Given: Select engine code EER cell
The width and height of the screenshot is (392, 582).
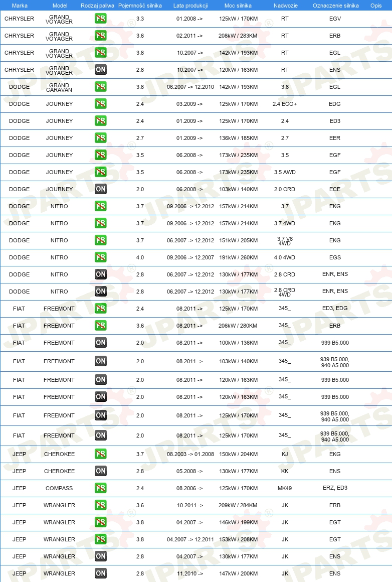Looking at the screenshot, I should pyautogui.click(x=335, y=138).
